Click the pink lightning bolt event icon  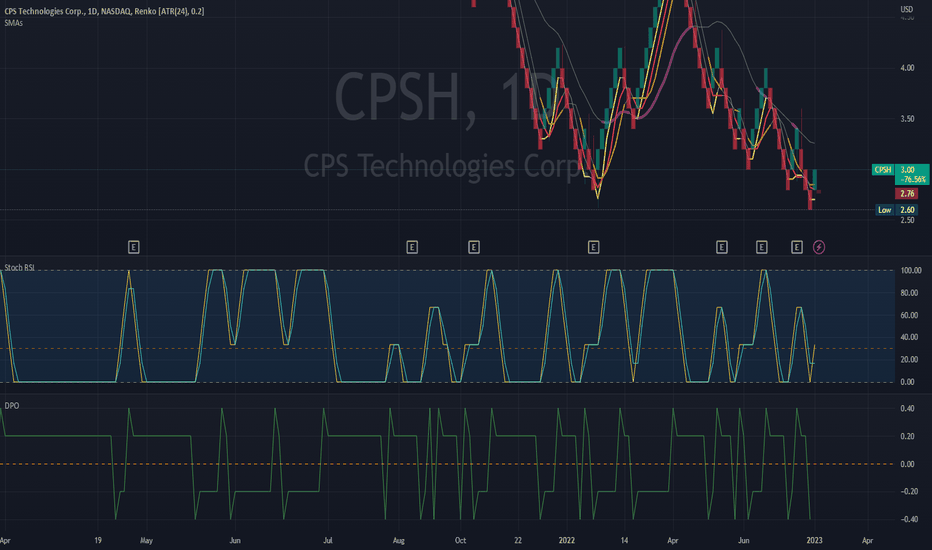tap(818, 247)
